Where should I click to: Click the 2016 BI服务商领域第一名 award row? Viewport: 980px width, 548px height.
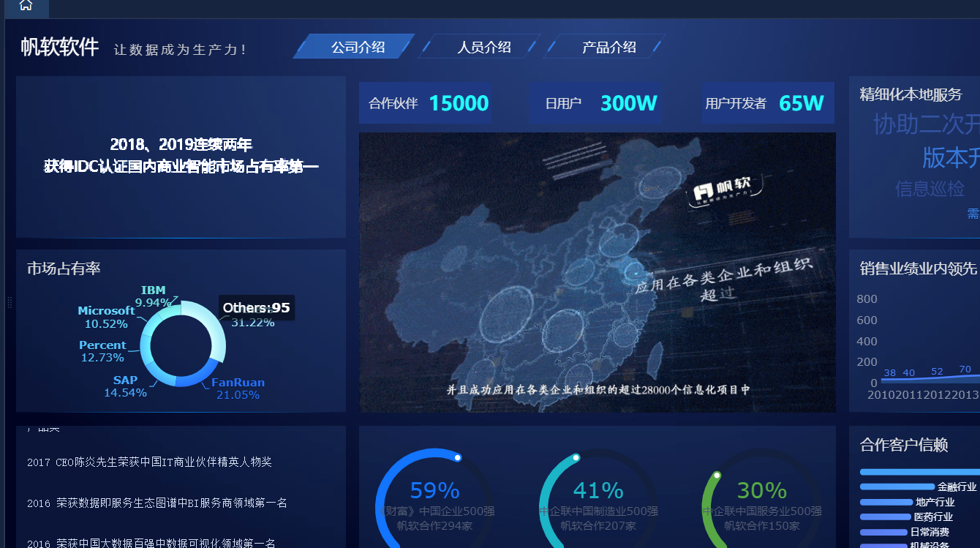click(157, 503)
